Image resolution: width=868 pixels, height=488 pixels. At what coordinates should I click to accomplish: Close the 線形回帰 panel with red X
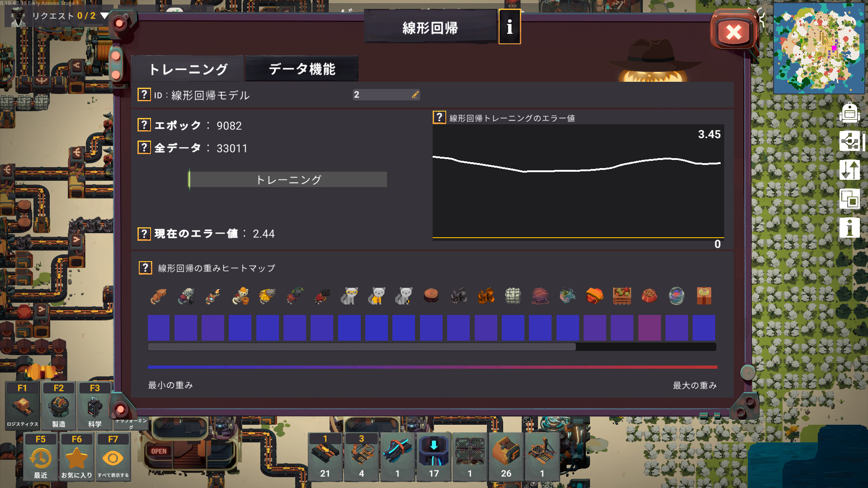point(733,32)
